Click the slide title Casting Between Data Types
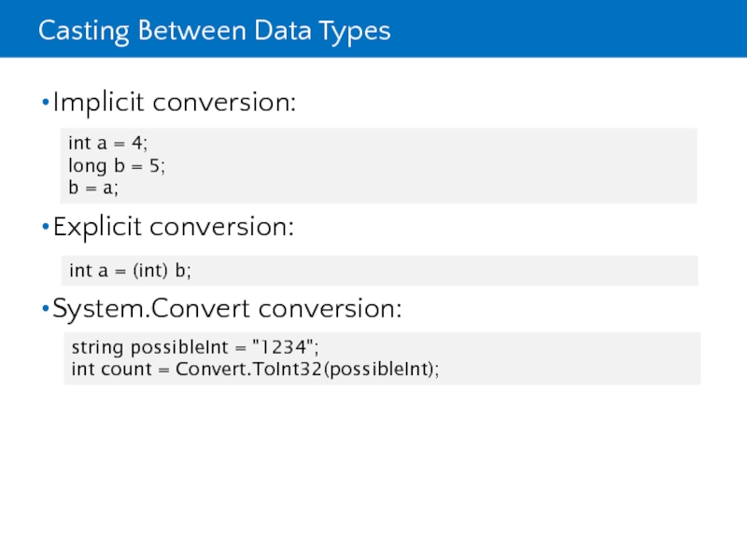This screenshot has width=747, height=560. pyautogui.click(x=214, y=32)
